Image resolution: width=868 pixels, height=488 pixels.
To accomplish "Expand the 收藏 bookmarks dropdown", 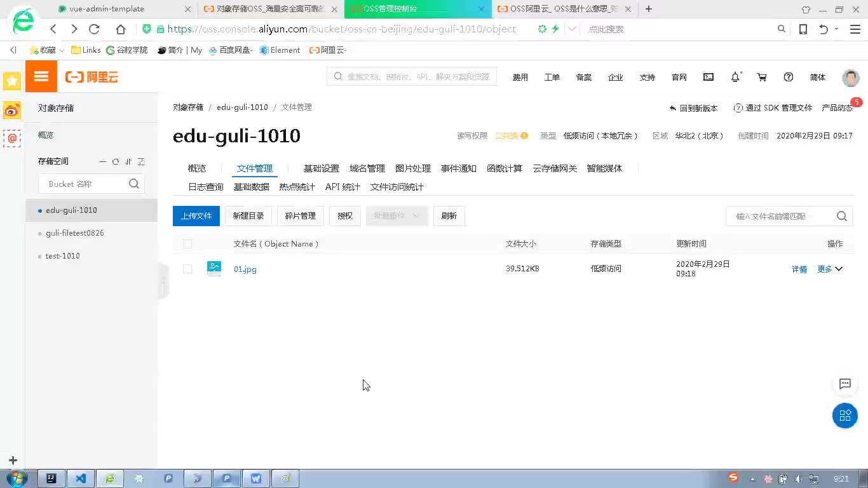I will click(62, 51).
